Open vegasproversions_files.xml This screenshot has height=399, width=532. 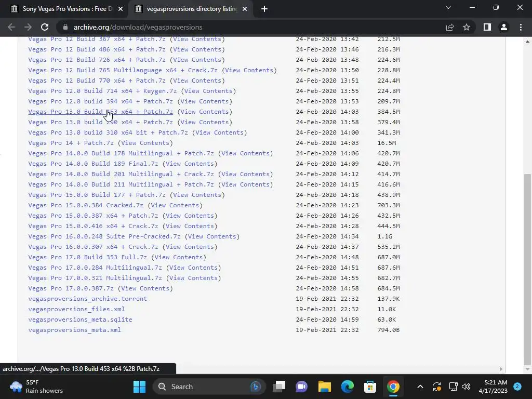[76, 309]
